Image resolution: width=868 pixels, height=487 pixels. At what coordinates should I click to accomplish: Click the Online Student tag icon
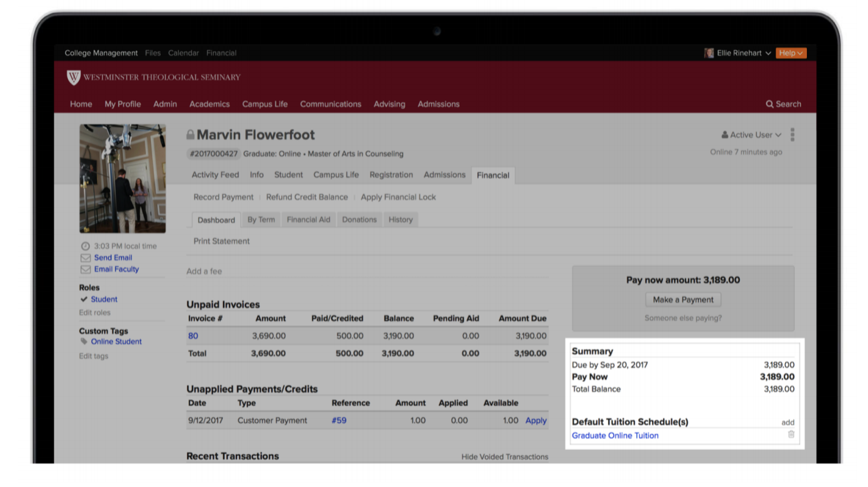click(x=84, y=342)
